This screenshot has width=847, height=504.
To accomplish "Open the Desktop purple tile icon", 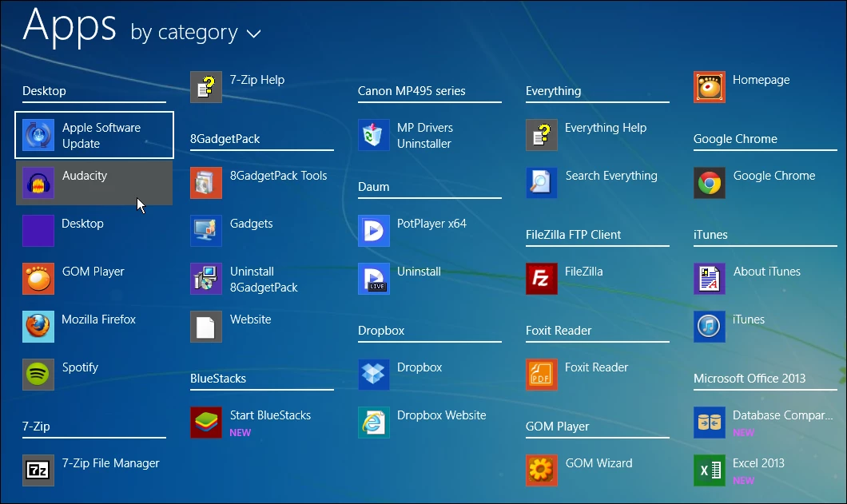I will [38, 231].
